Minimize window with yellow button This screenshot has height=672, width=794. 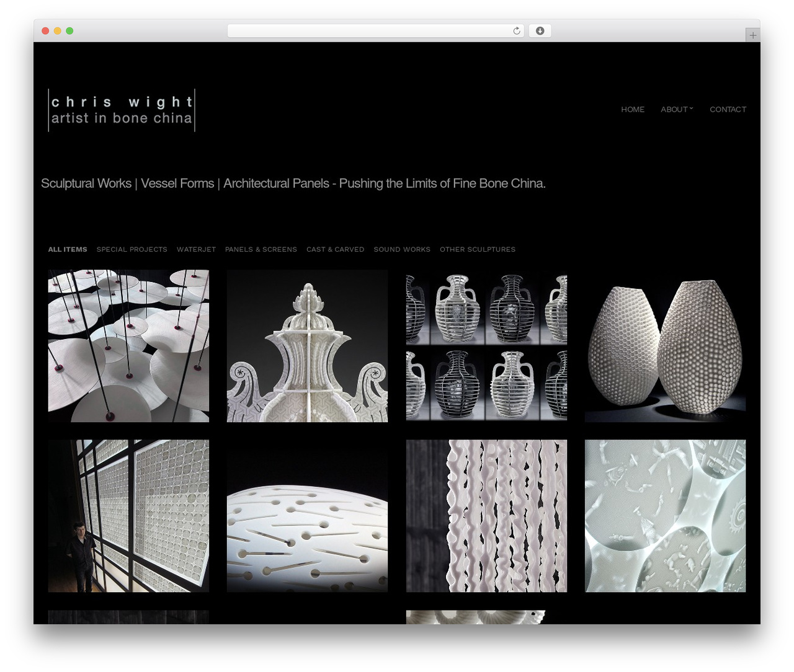(57, 31)
